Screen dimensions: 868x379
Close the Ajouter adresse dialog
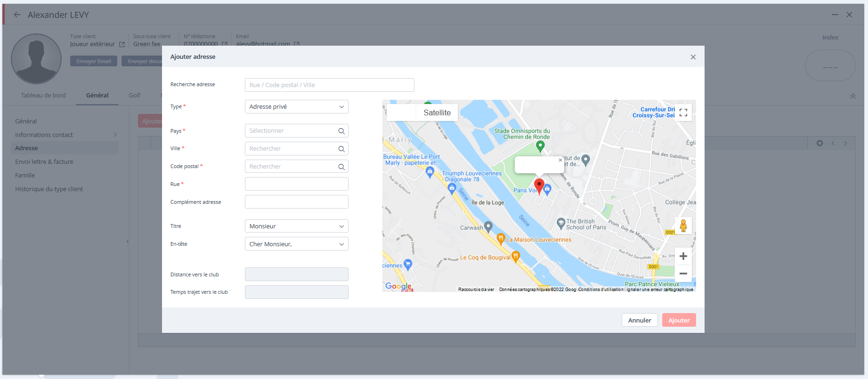click(693, 57)
